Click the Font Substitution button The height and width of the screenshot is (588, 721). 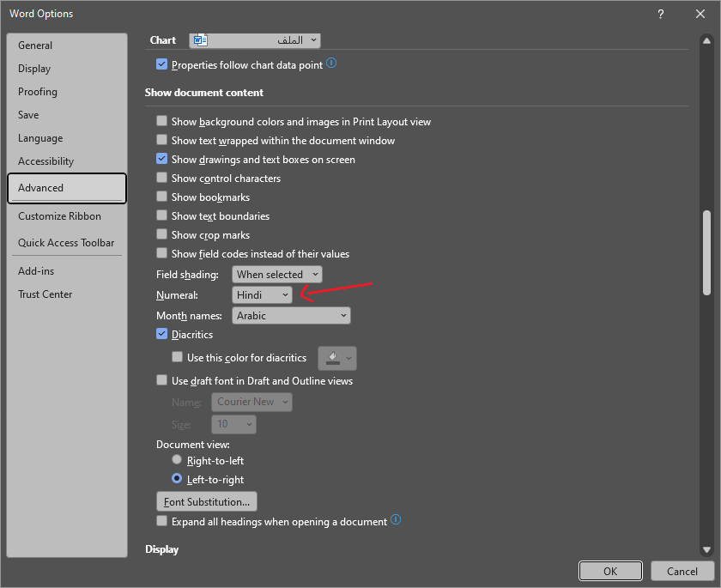pos(207,501)
